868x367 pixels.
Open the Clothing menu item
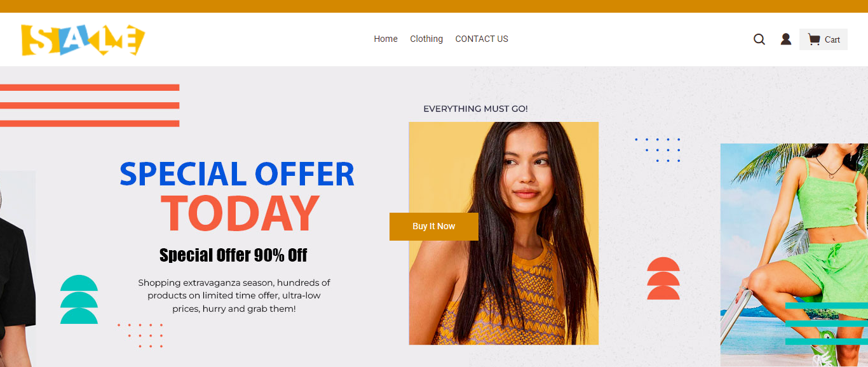tap(426, 39)
